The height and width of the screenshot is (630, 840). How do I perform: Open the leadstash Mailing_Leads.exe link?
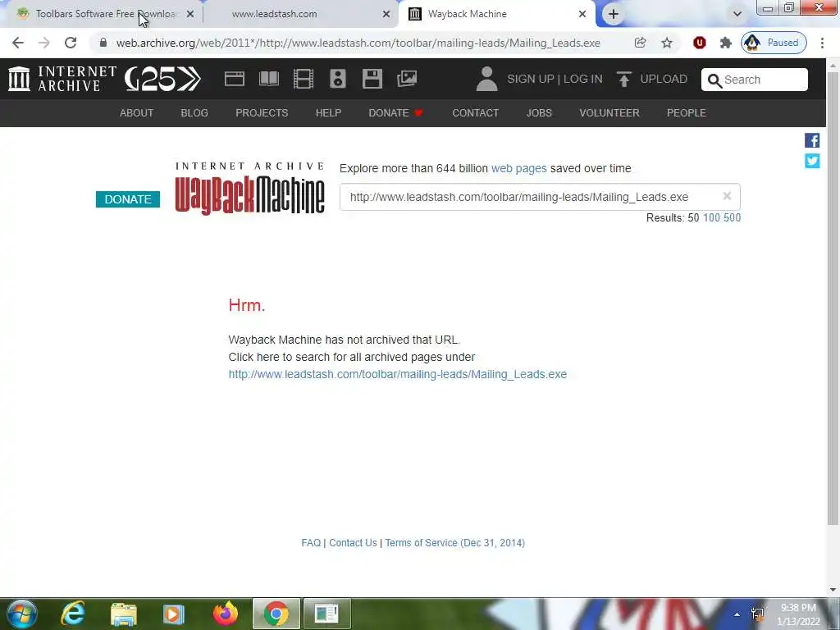click(x=398, y=374)
